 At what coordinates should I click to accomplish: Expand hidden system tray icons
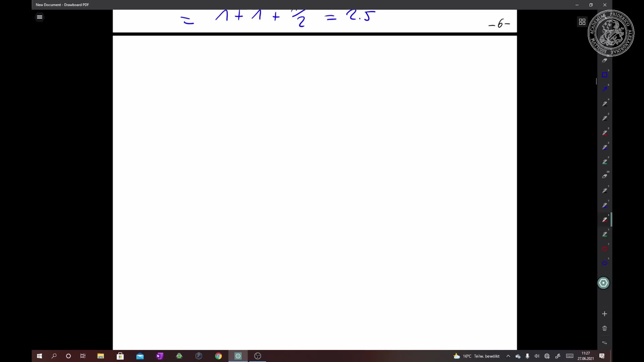(508, 356)
